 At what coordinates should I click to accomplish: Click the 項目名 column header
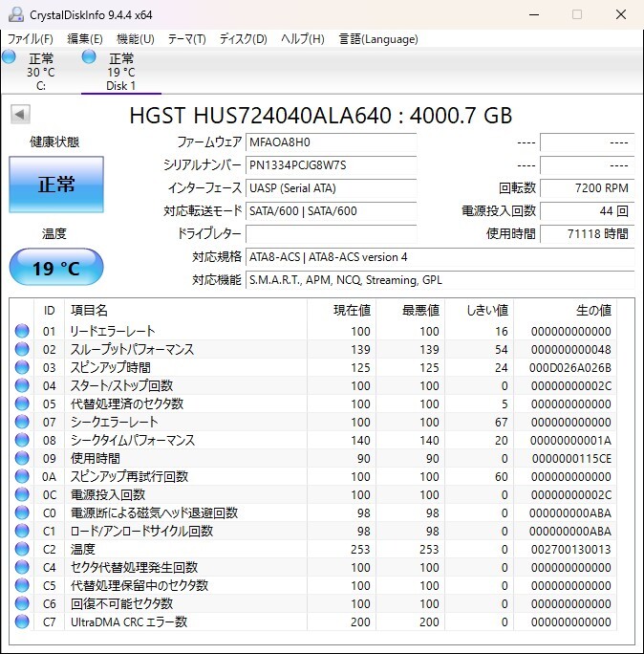[185, 311]
